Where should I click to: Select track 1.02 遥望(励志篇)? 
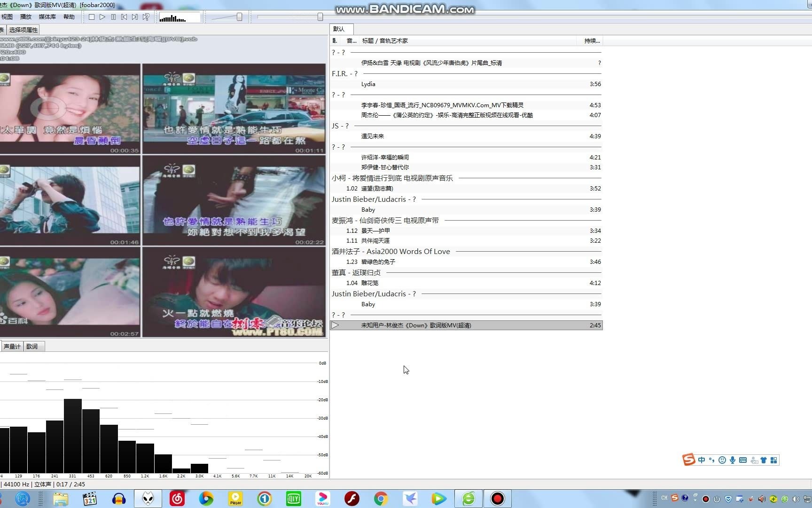point(466,189)
